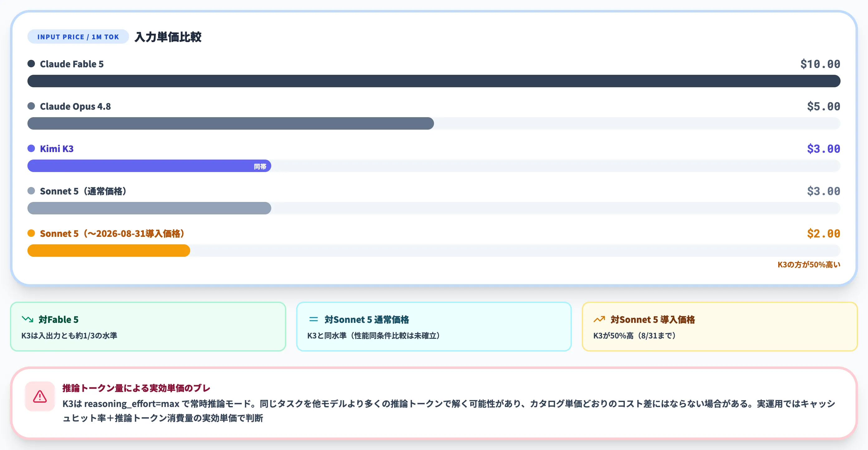Screen dimensions: 868x450
Task: Open the 対Fable 5 card title
Action: click(59, 319)
